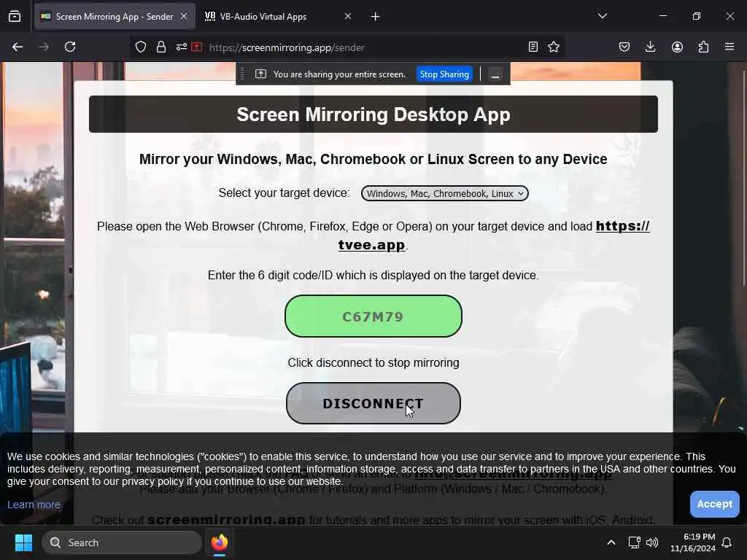Image resolution: width=747 pixels, height=560 pixels.
Task: Go back to the previous page
Action: click(18, 47)
